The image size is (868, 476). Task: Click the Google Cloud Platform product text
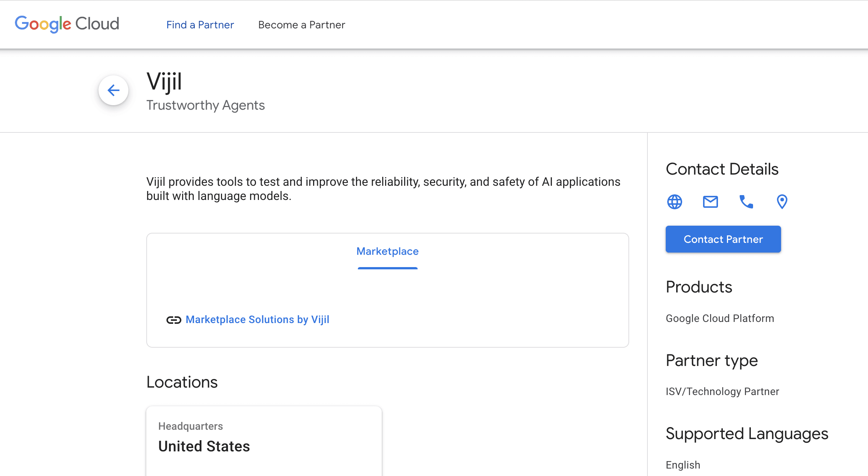(x=720, y=318)
